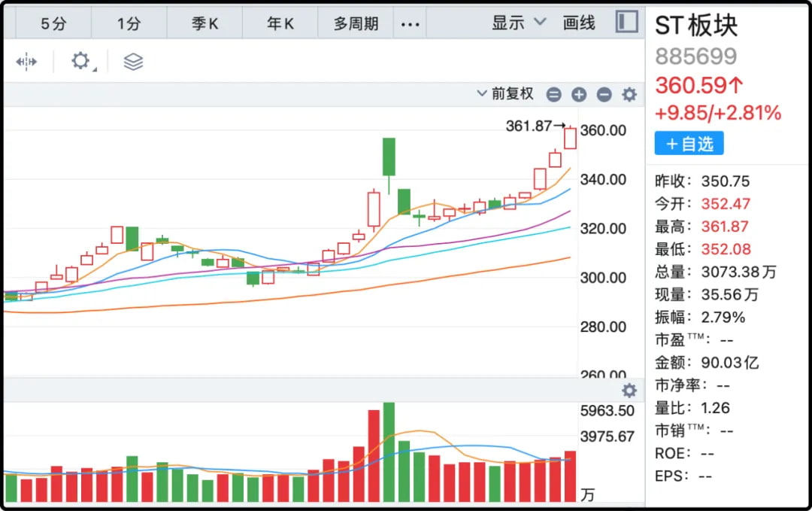
Task: Click the 现量 value 35.56万
Action: [x=729, y=294]
